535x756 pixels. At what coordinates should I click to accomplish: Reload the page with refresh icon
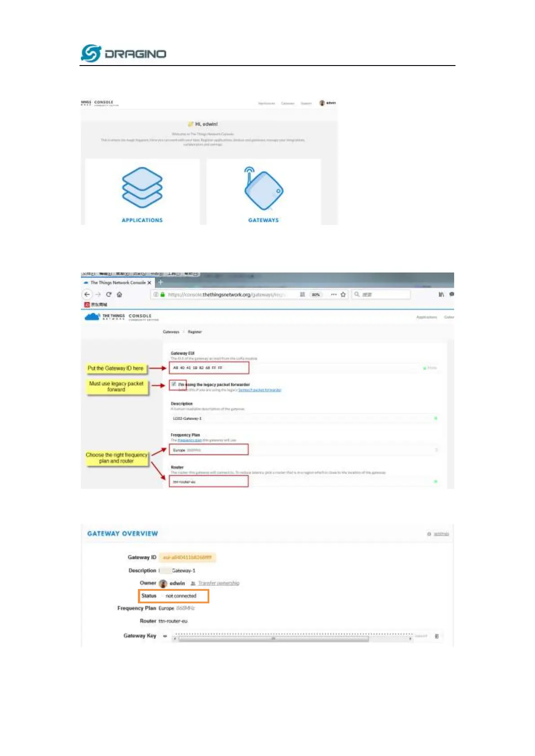(109, 294)
